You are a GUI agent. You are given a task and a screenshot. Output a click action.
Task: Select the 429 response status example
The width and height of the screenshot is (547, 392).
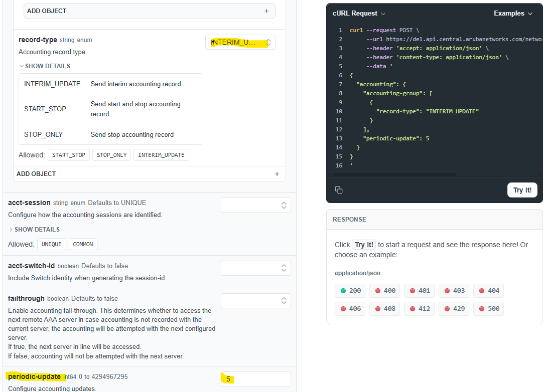[454, 309]
